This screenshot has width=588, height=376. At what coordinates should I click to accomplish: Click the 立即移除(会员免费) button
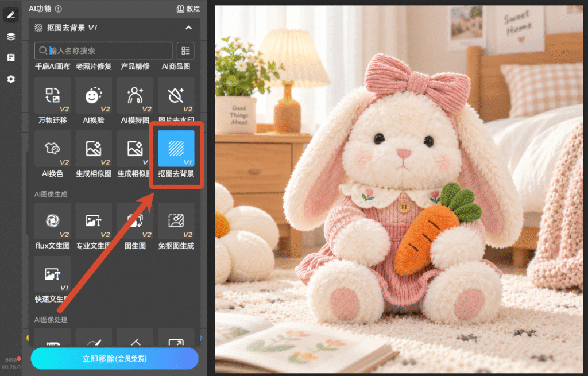coord(114,358)
